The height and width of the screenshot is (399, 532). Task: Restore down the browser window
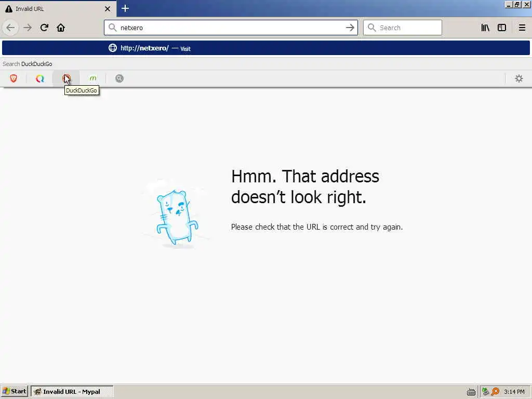tap(517, 5)
